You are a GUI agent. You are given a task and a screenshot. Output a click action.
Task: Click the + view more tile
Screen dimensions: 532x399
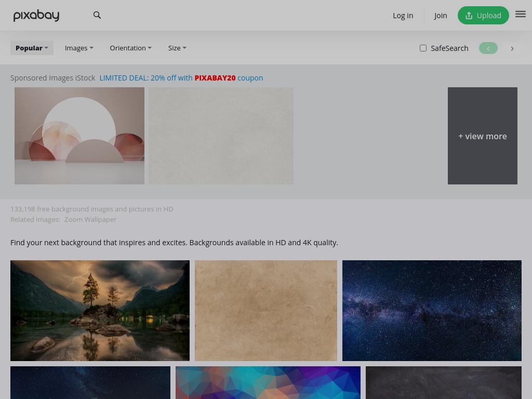pos(483,136)
